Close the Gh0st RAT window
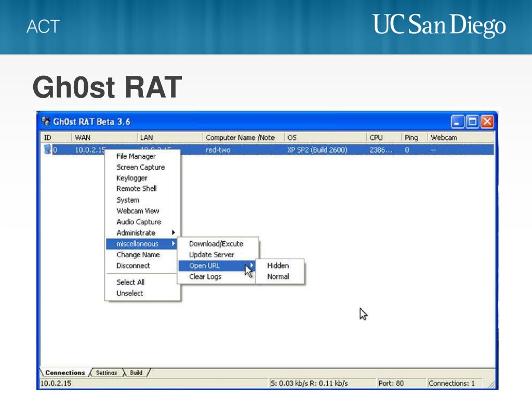Viewport: 532px width, 399px height. click(x=487, y=122)
